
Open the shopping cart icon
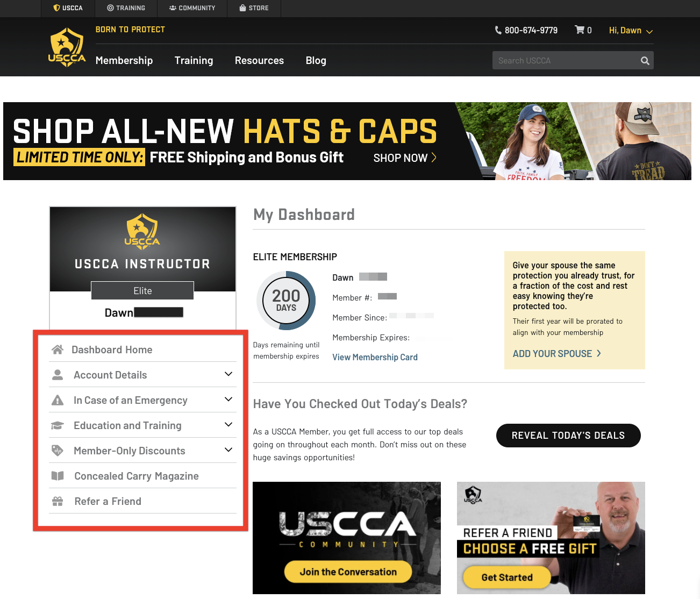580,30
